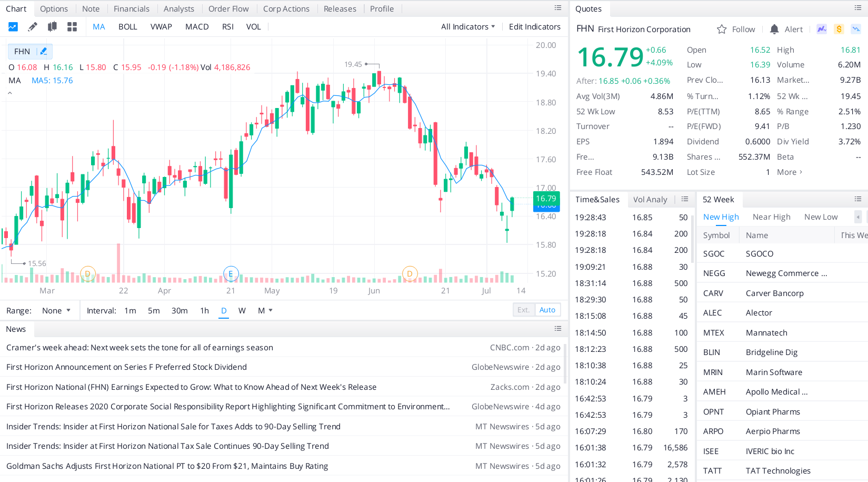
Task: Switch to candlestick chart type icon
Action: pyautogui.click(x=52, y=27)
